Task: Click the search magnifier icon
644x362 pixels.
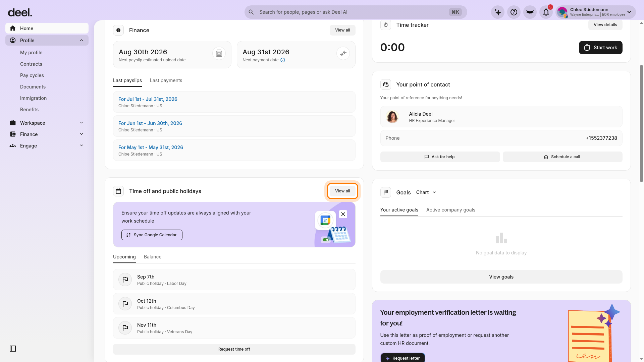Action: click(251, 12)
